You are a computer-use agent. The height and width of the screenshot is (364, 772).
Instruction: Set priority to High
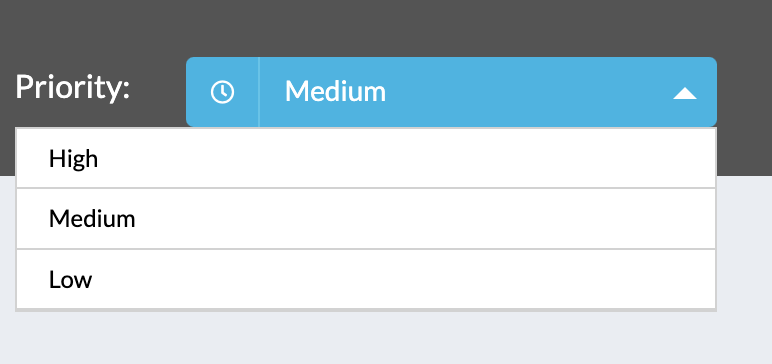(x=366, y=158)
